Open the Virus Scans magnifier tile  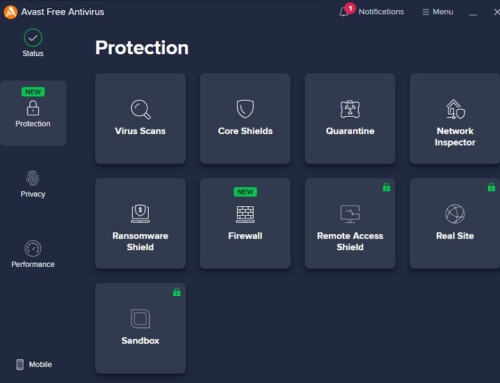[140, 119]
